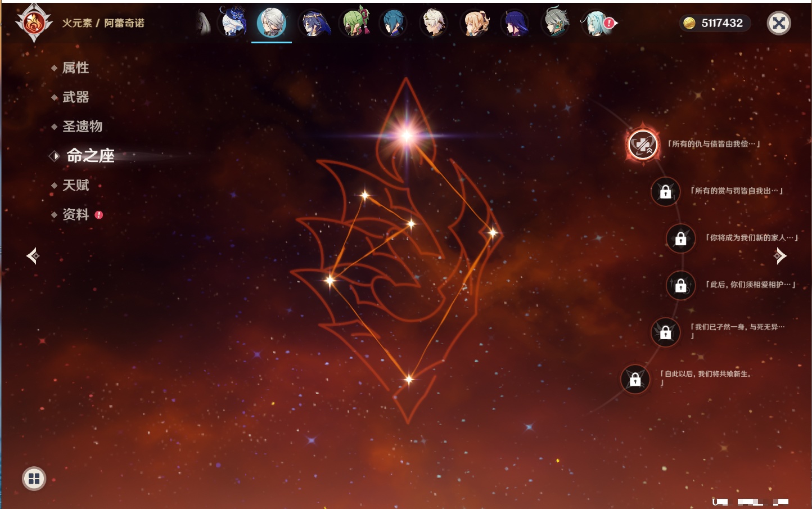812x509 pixels.
Task: Open locked node beside 「所有的赏与罚皆自我出…」
Action: [x=665, y=191]
